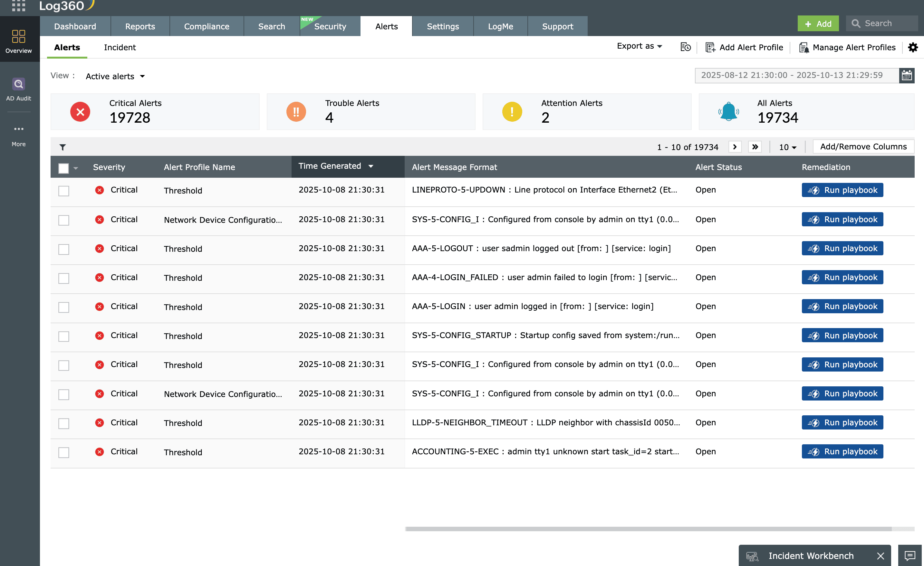The image size is (924, 566).
Task: Run playbook for AAA-4-LOGIN_FAILED alert
Action: [x=842, y=278]
